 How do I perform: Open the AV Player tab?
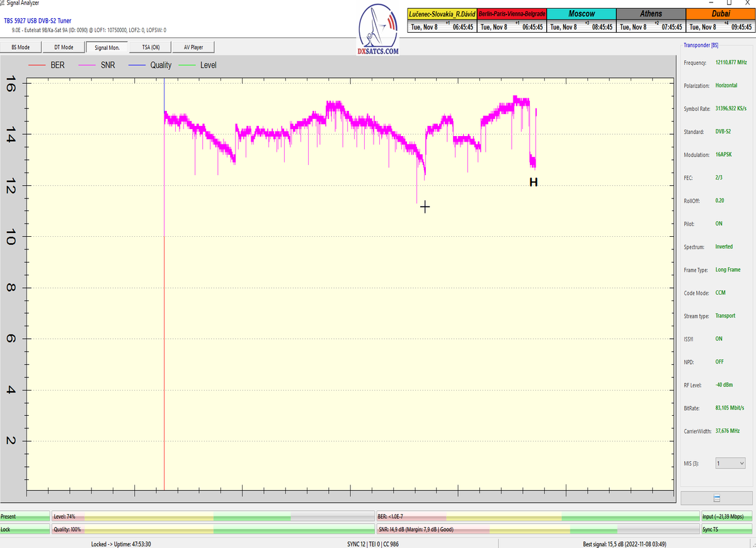click(x=193, y=47)
